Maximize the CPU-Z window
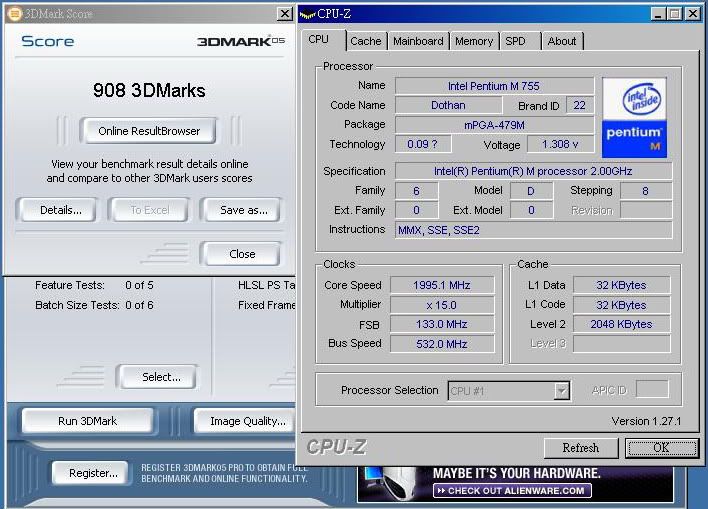 point(675,14)
